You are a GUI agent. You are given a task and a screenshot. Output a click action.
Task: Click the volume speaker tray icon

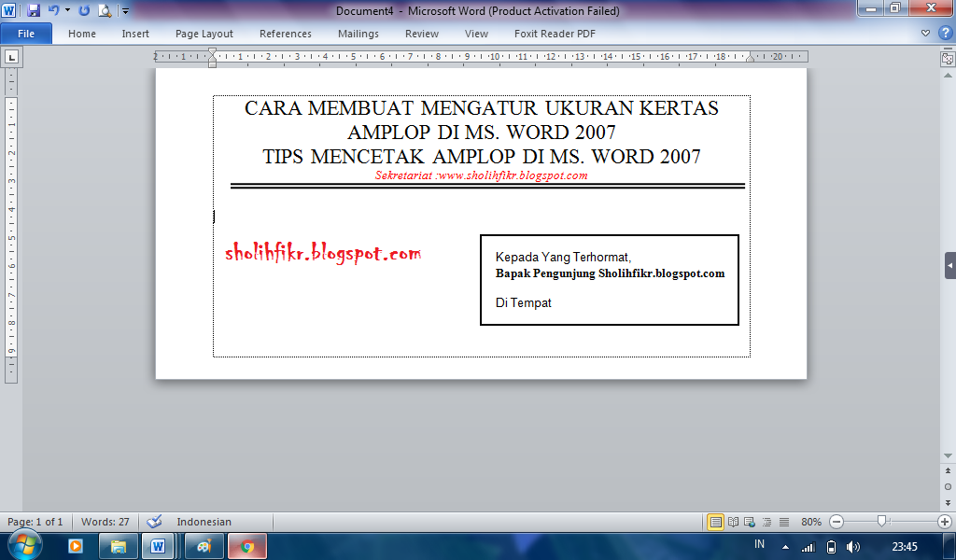pos(853,547)
